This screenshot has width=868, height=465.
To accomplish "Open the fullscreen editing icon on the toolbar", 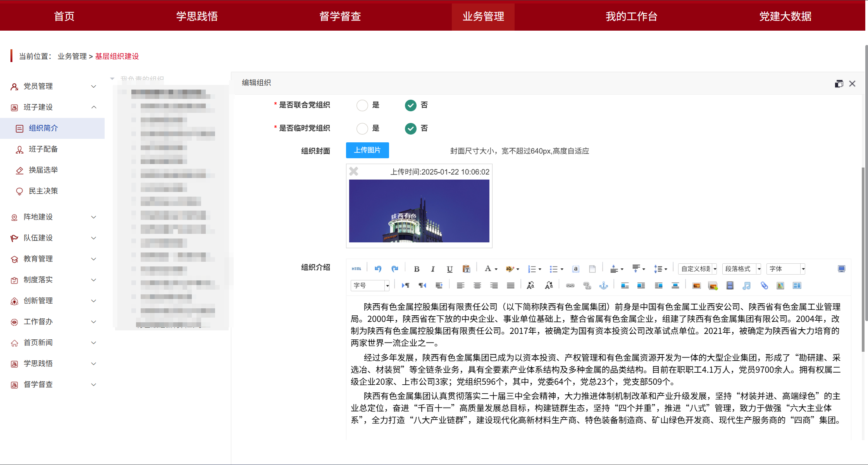I will 841,269.
